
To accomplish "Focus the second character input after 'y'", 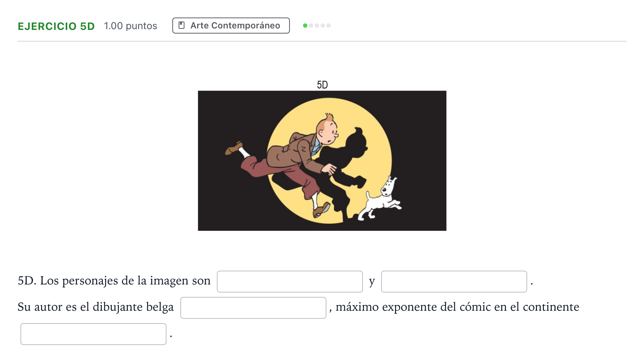I will click(x=454, y=282).
